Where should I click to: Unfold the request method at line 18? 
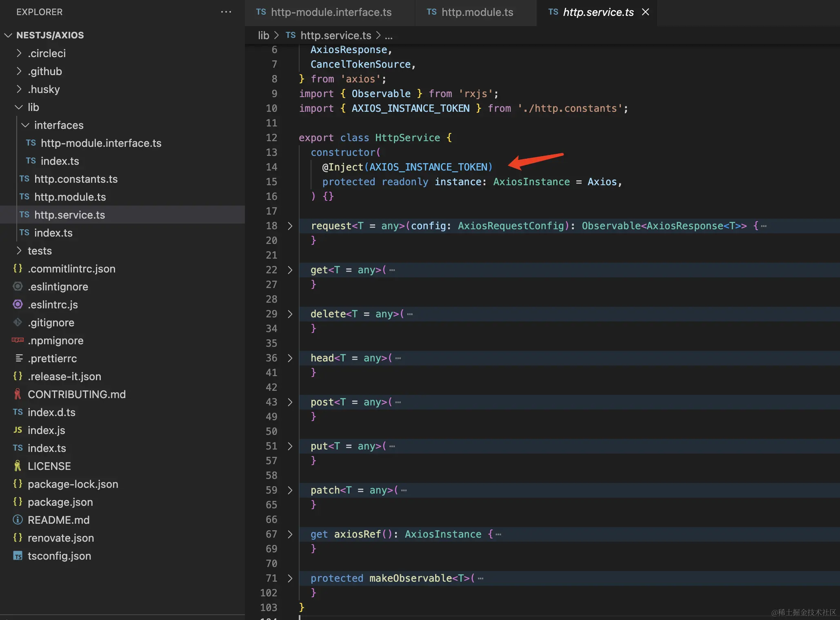290,226
